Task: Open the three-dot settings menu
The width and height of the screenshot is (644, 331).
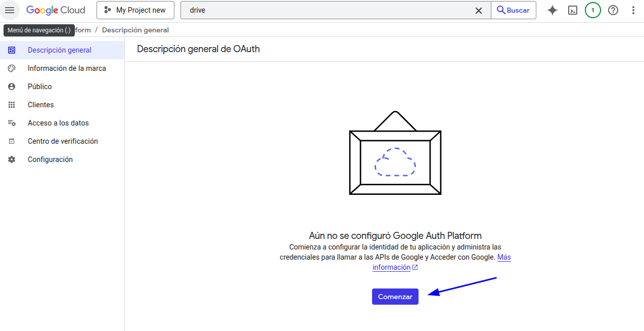Action: pos(633,10)
